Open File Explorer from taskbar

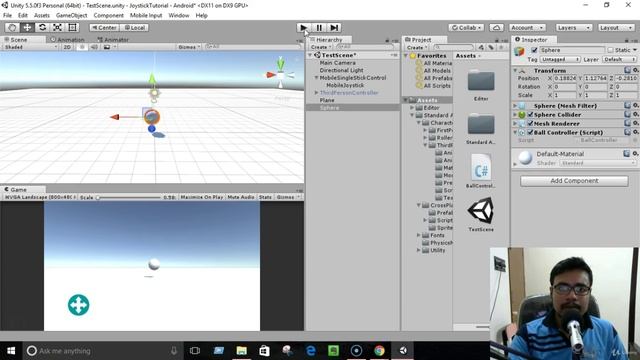click(242, 351)
